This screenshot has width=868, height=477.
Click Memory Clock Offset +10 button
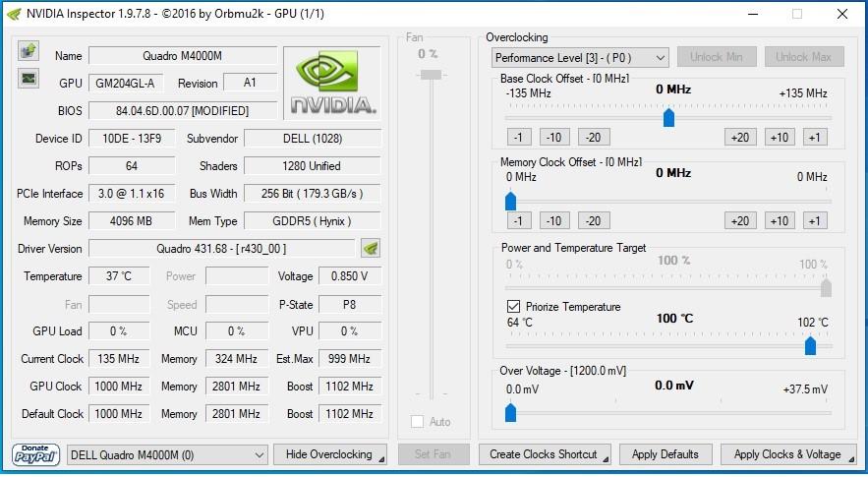pyautogui.click(x=780, y=221)
